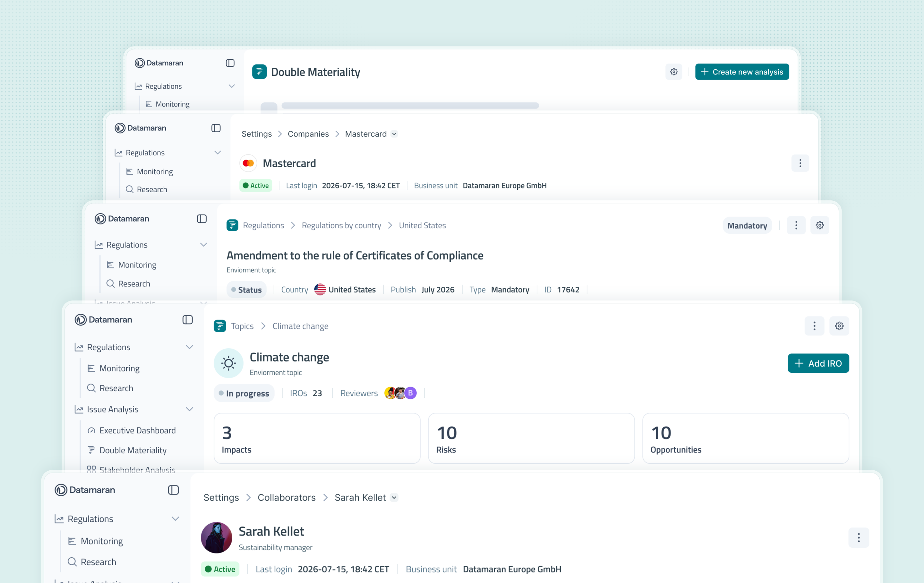Open Collaborators breadcrumb link

coord(287,497)
